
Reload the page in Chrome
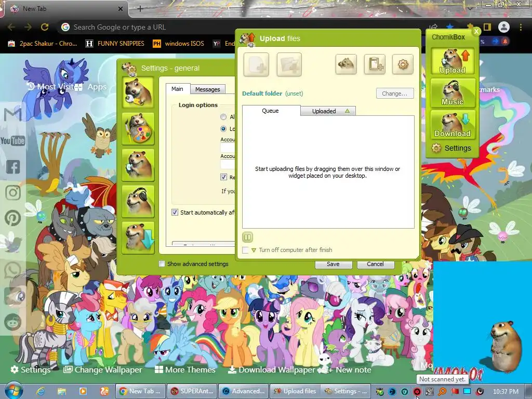point(45,27)
